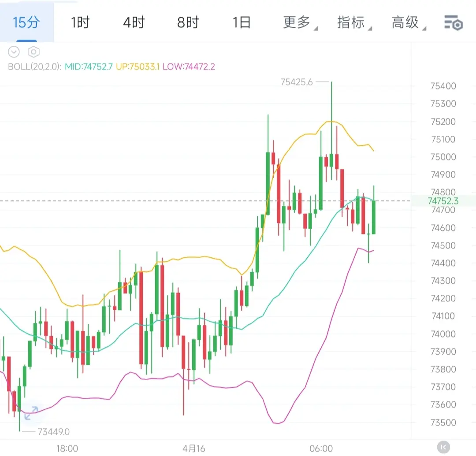476x456 pixels.
Task: Jump to latest candle button
Action: point(443,447)
